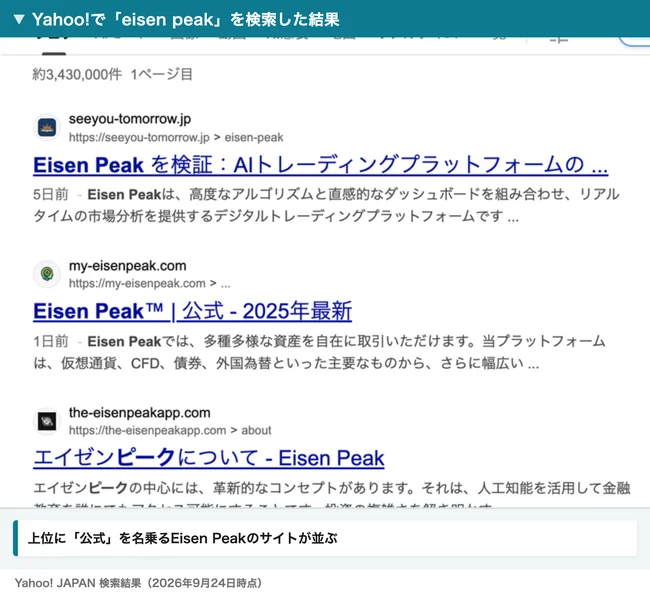
Task: Click the header title Yahoo!で「eisen peak」を検索した結果
Action: coord(185,19)
